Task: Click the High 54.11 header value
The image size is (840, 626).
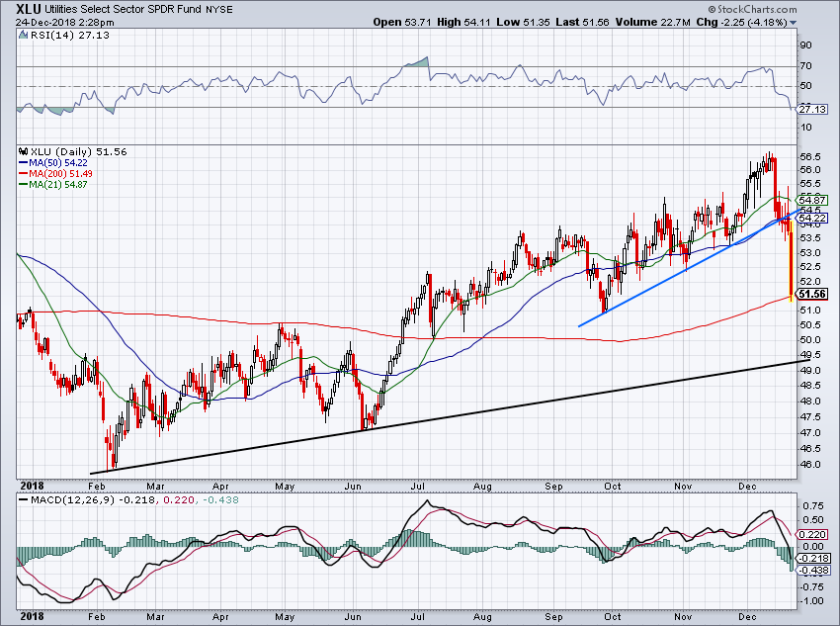Action: [x=462, y=23]
